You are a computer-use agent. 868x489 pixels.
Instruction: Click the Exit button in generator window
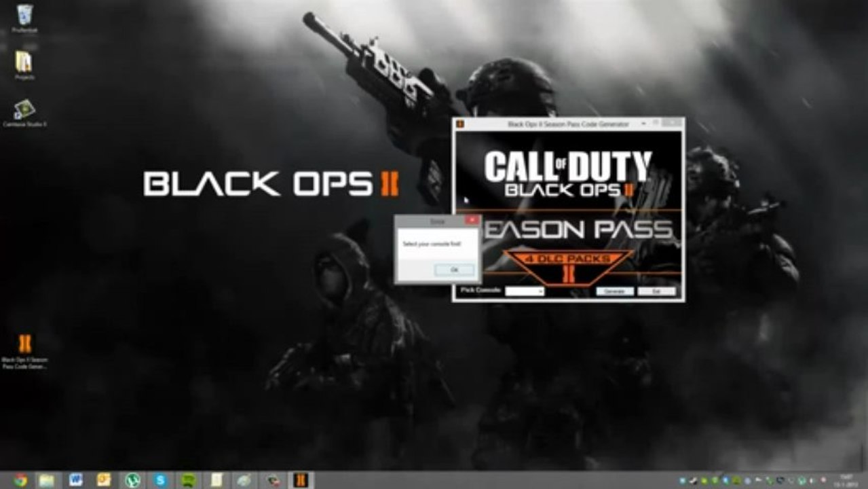point(656,291)
